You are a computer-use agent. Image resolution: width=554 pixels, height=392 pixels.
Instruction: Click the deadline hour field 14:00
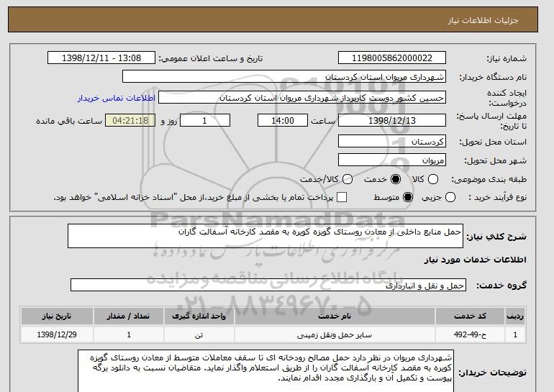tap(283, 120)
